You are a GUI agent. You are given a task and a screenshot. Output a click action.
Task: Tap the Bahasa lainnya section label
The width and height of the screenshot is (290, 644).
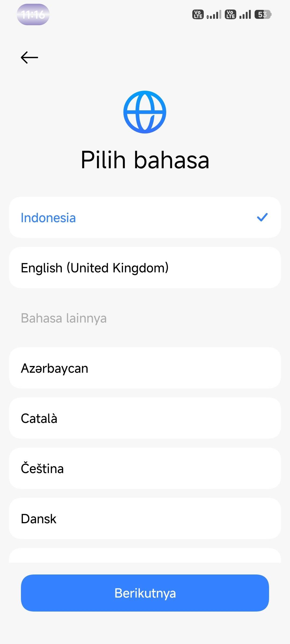[64, 318]
